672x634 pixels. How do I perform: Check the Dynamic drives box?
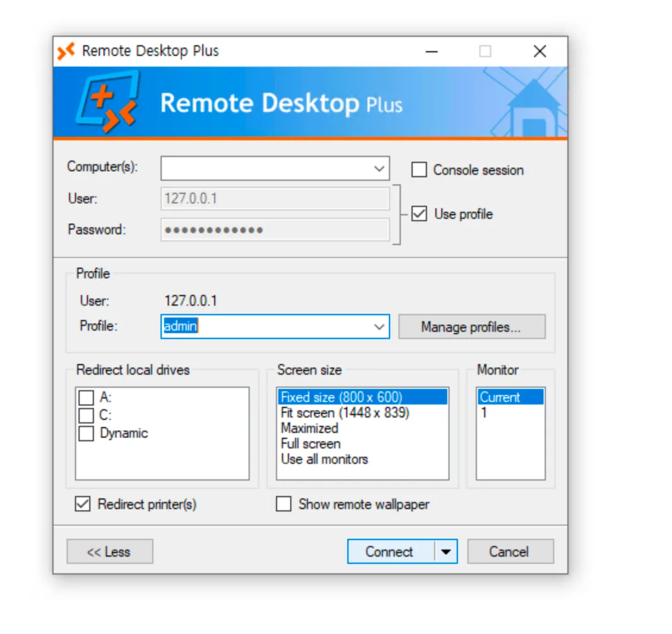pos(86,433)
